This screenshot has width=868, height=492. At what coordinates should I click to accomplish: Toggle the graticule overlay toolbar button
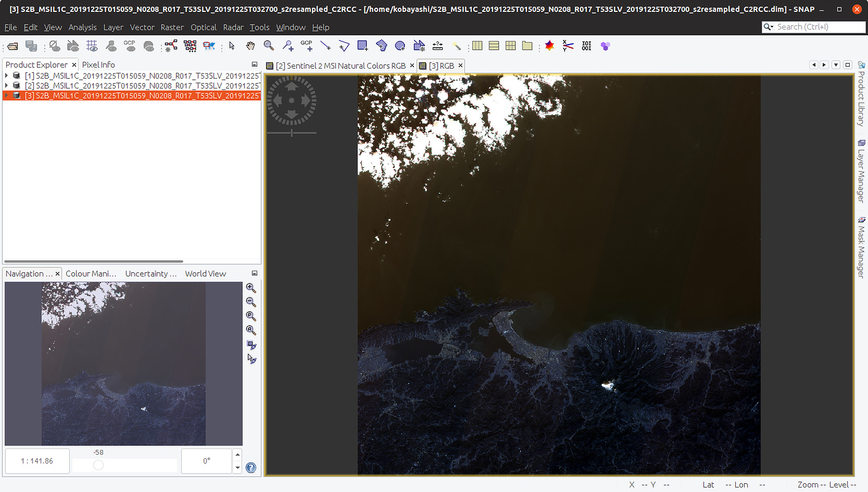tap(92, 46)
